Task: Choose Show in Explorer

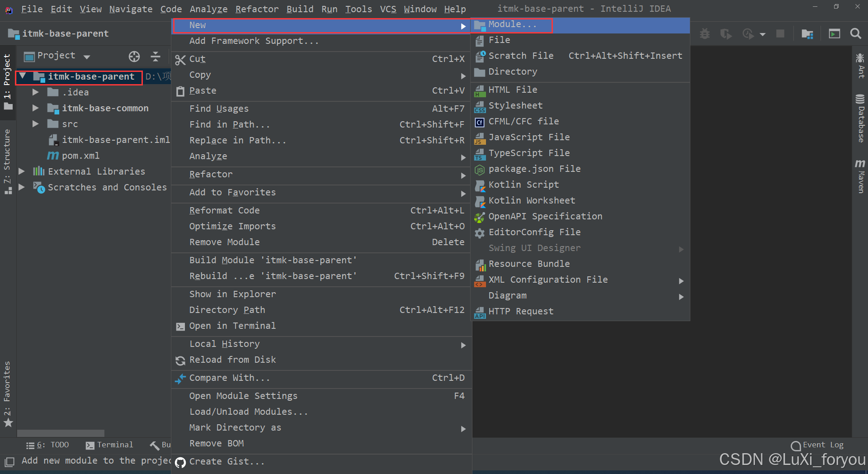Action: point(321,294)
